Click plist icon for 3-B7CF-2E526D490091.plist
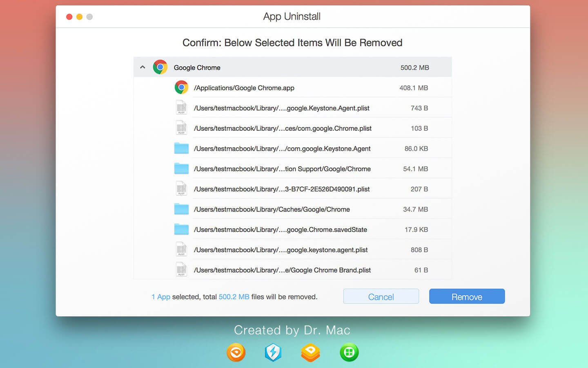588x368 pixels. point(181,188)
